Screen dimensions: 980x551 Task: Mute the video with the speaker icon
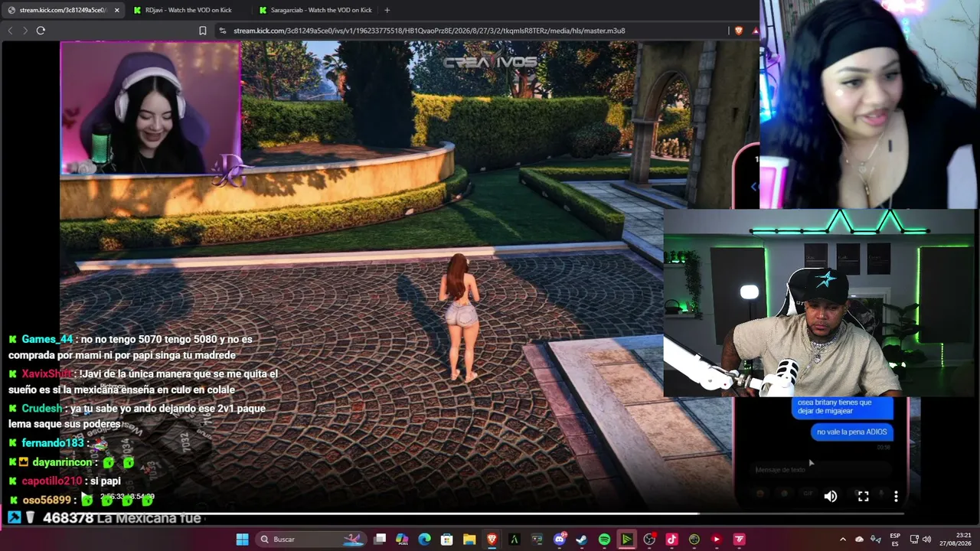tap(831, 497)
